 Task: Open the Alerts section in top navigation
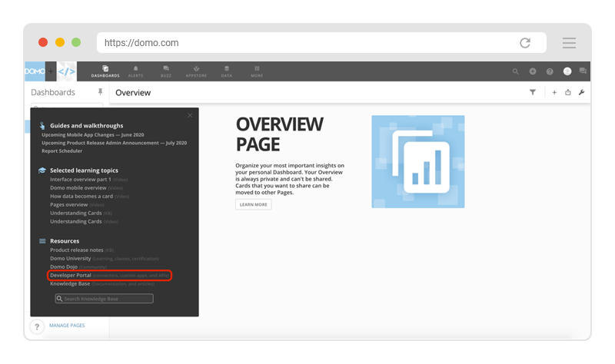click(135, 71)
